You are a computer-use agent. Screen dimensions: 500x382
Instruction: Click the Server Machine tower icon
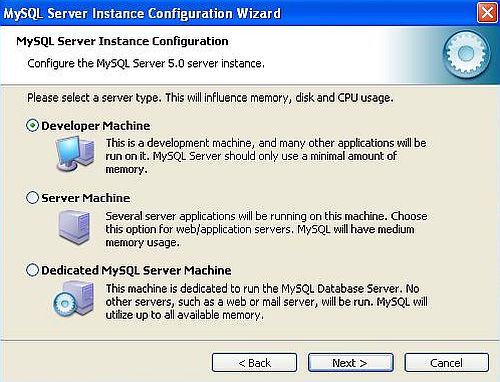click(75, 227)
